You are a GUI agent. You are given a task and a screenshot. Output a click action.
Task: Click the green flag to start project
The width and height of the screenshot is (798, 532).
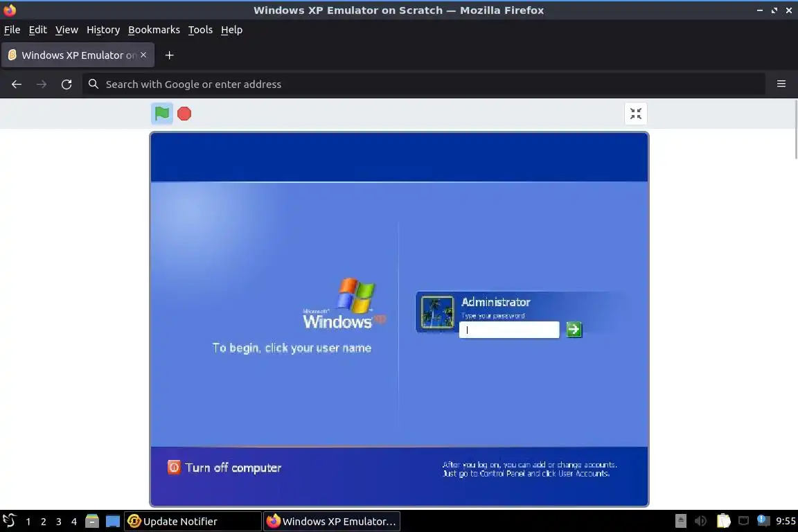(162, 113)
